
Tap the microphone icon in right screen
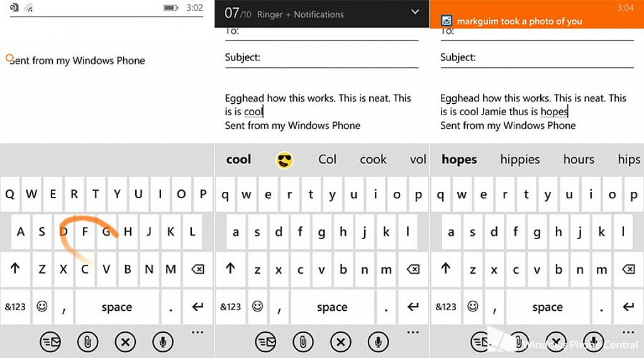(x=594, y=342)
